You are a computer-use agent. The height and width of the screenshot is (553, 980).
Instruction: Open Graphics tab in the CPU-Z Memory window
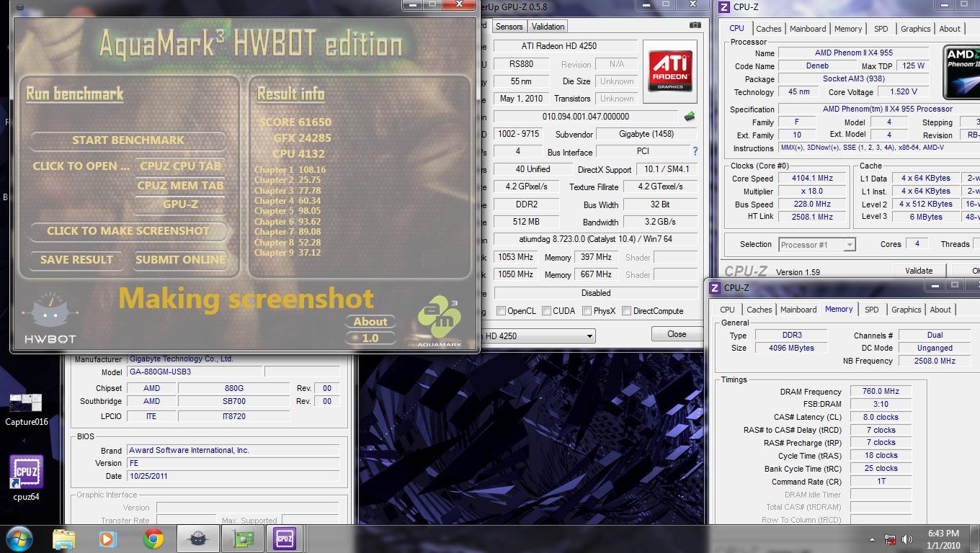(906, 310)
